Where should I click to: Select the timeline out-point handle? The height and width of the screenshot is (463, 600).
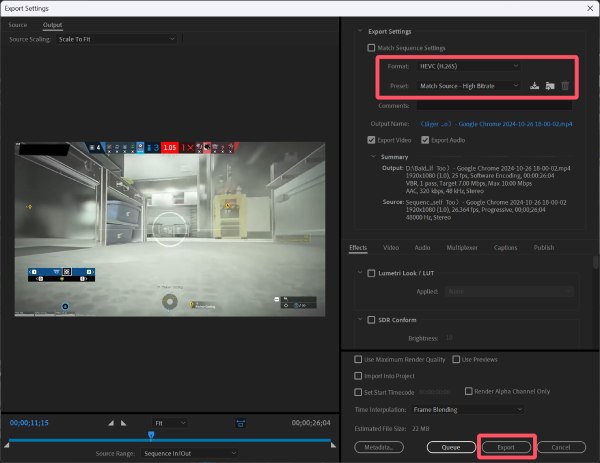pyautogui.click(x=333, y=445)
